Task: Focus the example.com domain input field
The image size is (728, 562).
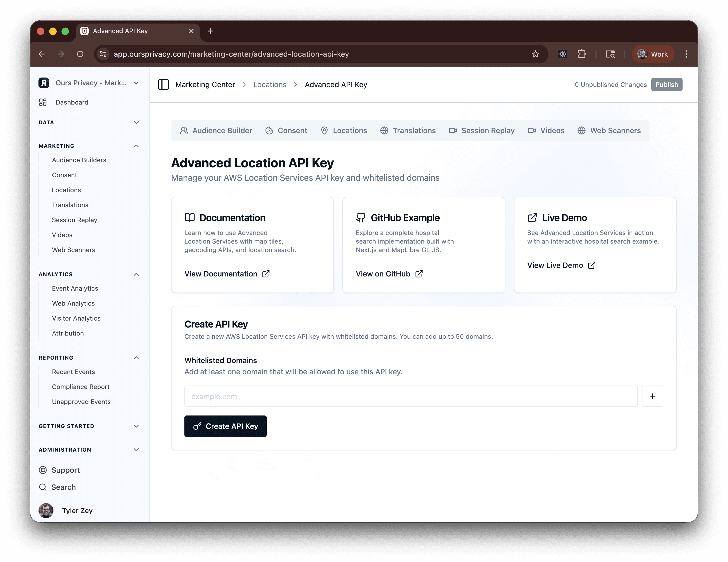Action: [410, 396]
